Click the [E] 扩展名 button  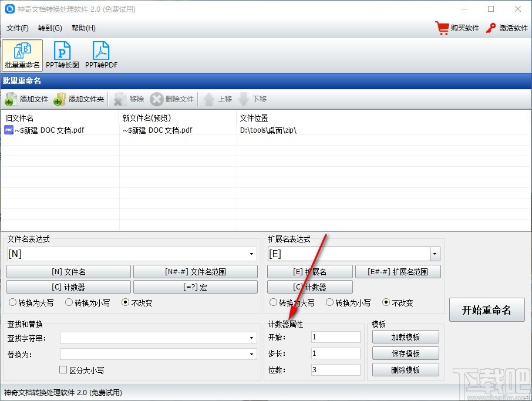click(x=310, y=272)
